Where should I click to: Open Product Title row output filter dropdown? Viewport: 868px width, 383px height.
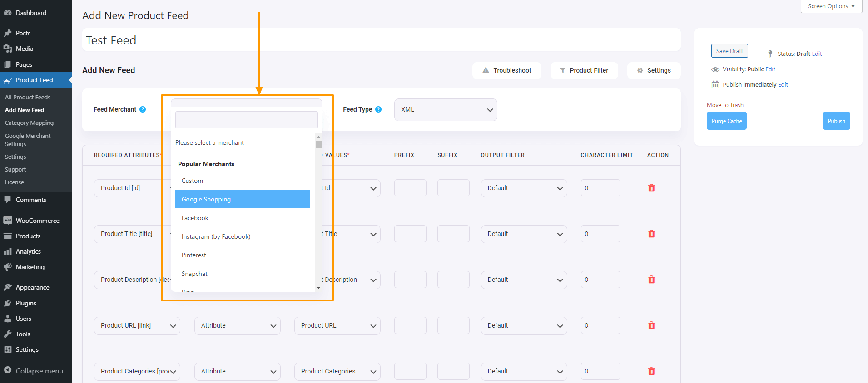pos(524,234)
